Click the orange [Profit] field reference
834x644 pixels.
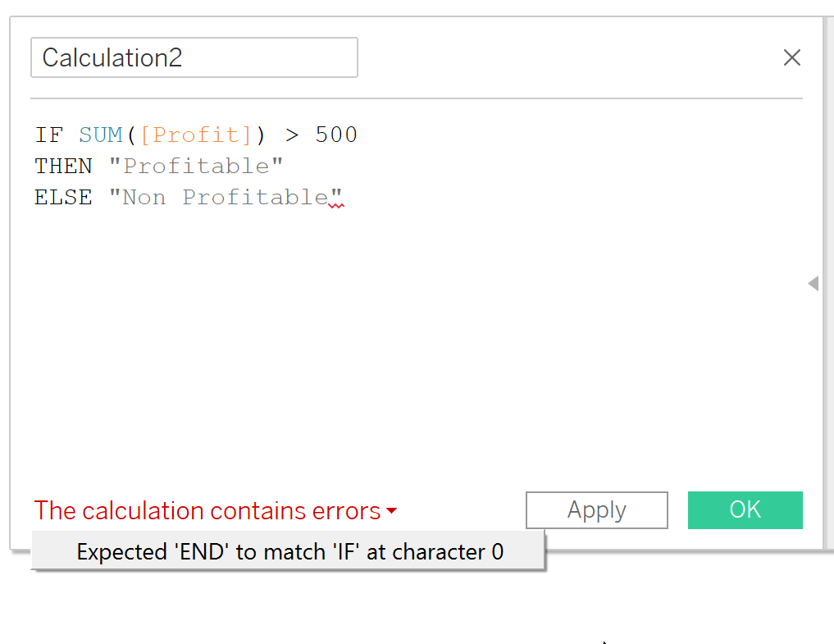click(x=196, y=135)
